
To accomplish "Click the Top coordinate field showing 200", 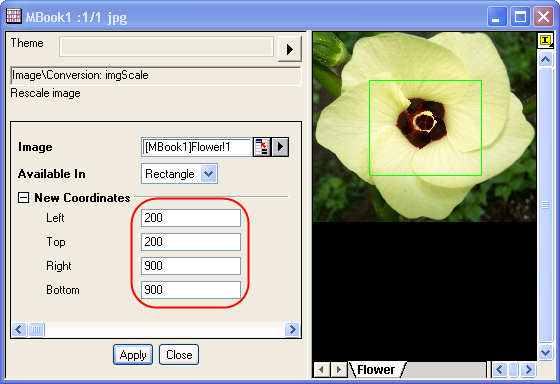I will pos(191,242).
